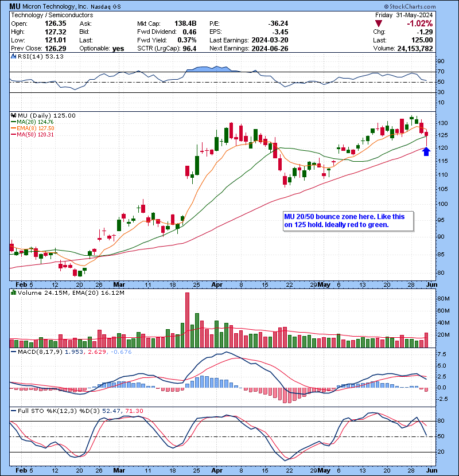Click the RSI(14) 53.13 panel label
The image size is (459, 476).
click(40, 56)
